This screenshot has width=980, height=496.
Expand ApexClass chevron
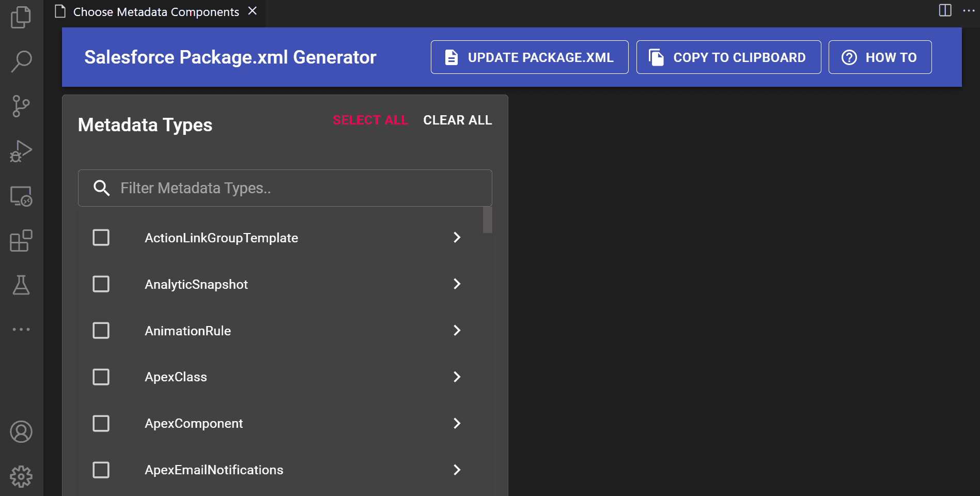(x=457, y=377)
